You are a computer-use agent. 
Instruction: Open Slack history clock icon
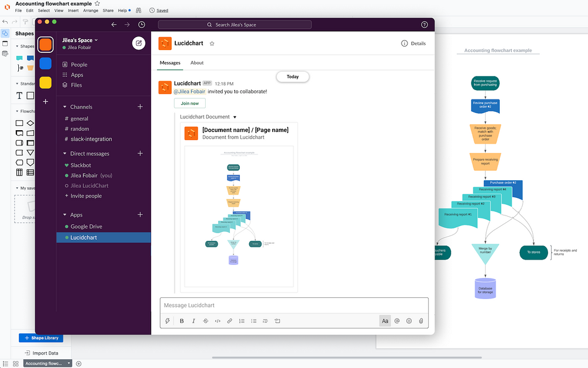141,24
